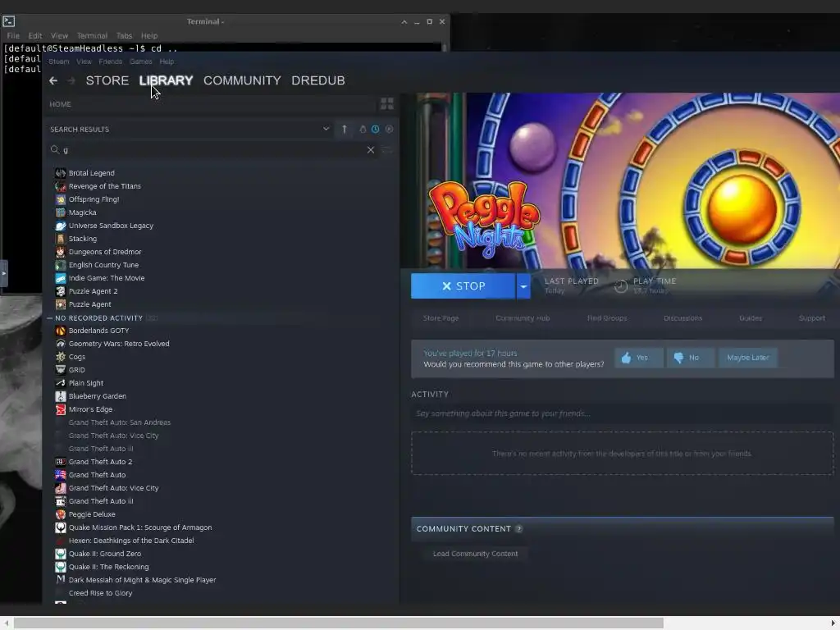Click Load Community Content button
Image resolution: width=840 pixels, height=630 pixels.
click(x=475, y=554)
